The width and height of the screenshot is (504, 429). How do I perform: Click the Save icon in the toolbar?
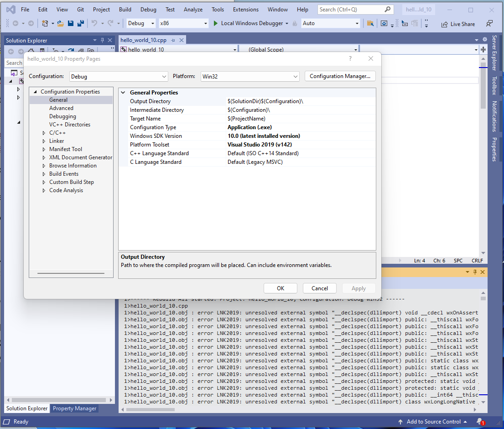(x=71, y=23)
